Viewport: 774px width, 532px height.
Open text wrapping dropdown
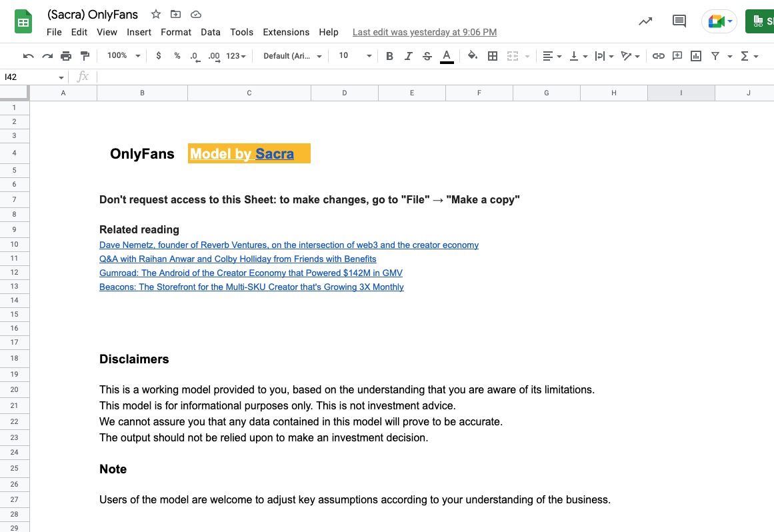pos(604,56)
